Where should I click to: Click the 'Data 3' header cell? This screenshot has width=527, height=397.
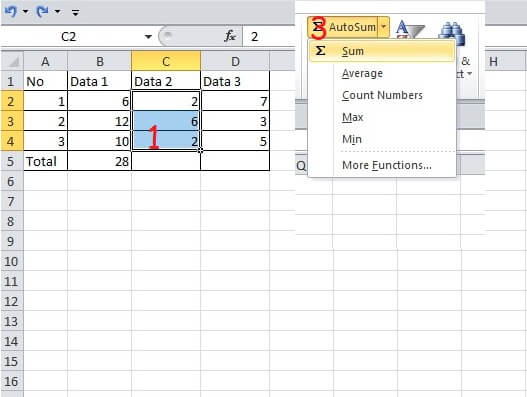[235, 81]
